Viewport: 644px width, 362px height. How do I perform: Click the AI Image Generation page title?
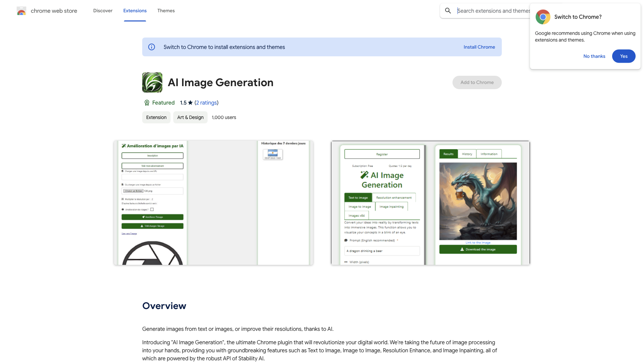pyautogui.click(x=221, y=82)
